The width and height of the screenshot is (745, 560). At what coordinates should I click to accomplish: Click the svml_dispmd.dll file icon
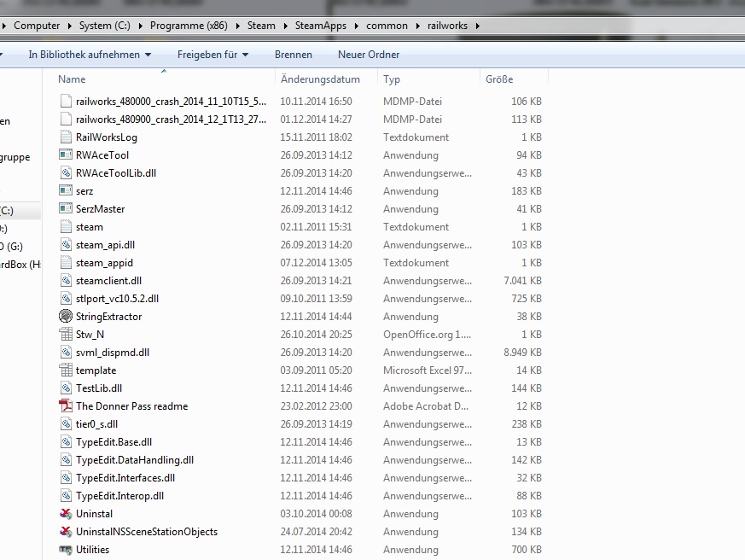66,353
